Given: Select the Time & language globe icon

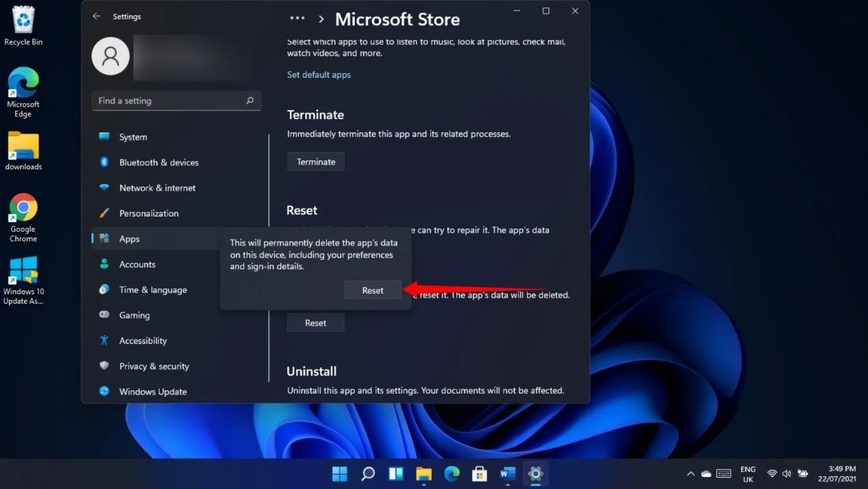Looking at the screenshot, I should tap(105, 290).
